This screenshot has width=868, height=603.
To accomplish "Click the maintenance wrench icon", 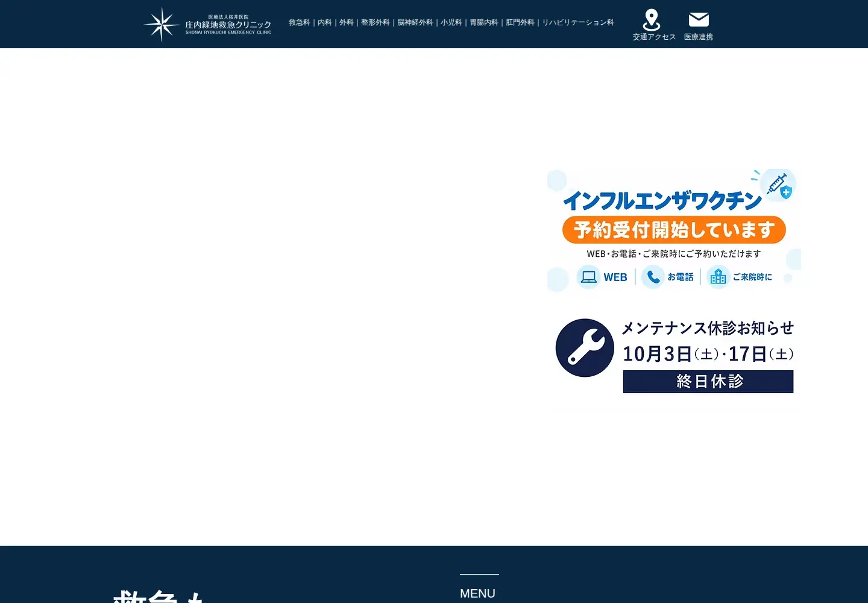I will pos(585,348).
